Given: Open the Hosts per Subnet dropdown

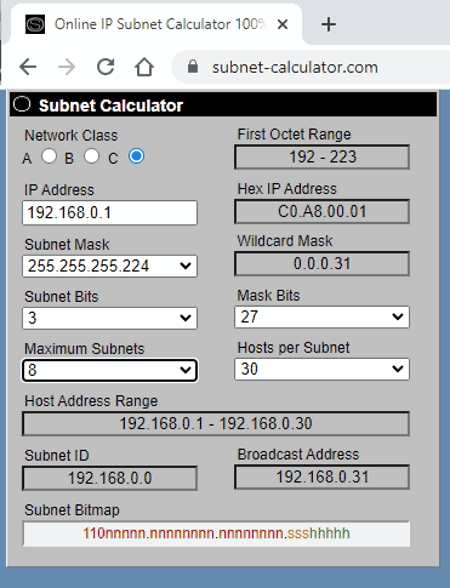Looking at the screenshot, I should (322, 369).
